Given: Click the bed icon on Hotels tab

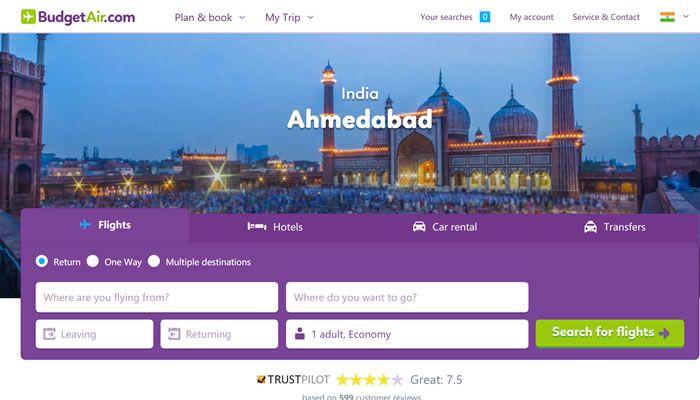Looking at the screenshot, I should click(257, 227).
